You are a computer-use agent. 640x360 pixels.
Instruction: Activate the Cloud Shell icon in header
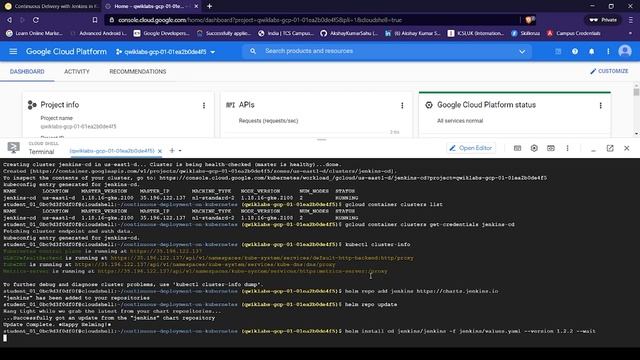tap(558, 51)
